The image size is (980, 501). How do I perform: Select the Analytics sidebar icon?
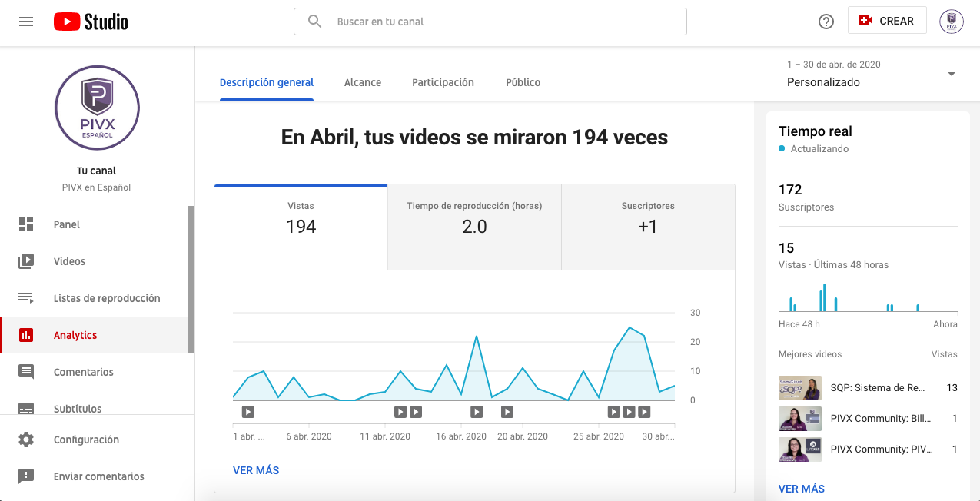pos(26,335)
